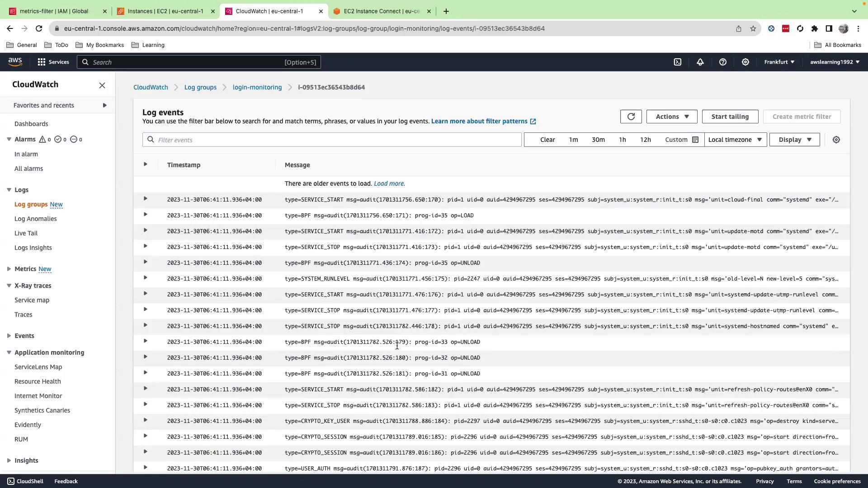Screen dimensions: 868x488
Task: Switch to the Instances EC2 browser tab
Action: 165,11
